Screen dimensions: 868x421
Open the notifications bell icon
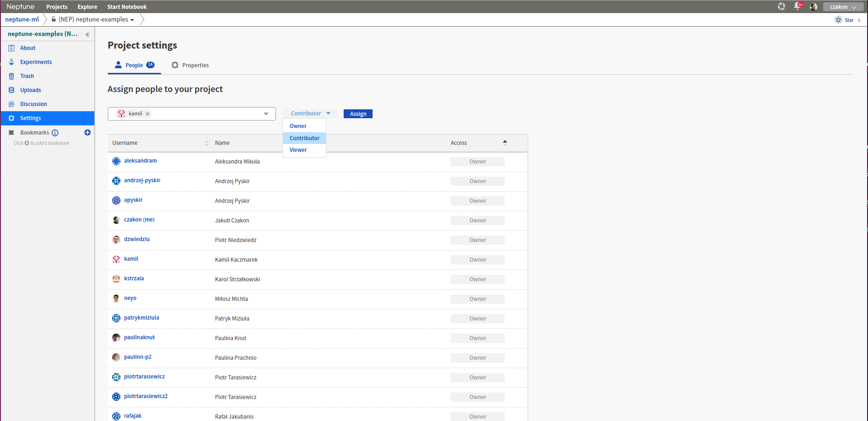coord(797,7)
